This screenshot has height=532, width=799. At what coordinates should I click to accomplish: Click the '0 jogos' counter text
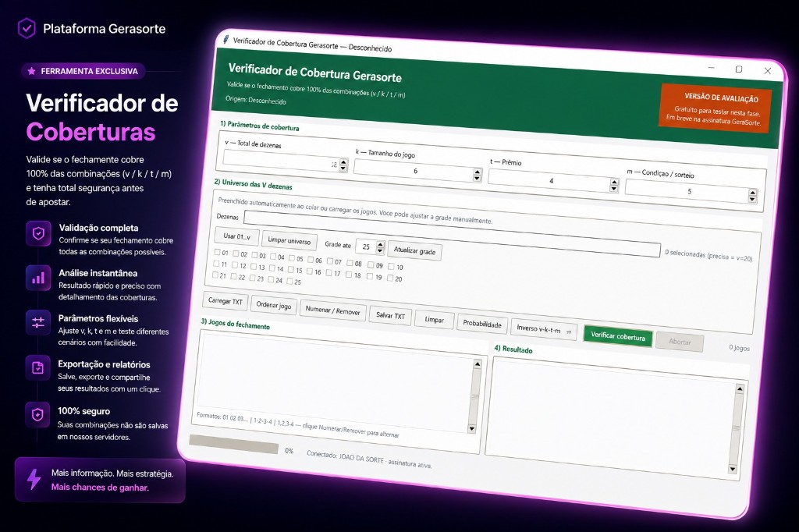click(739, 348)
